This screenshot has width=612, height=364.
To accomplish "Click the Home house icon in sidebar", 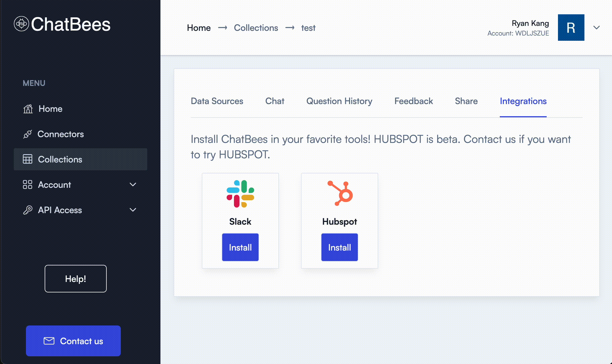I will (28, 109).
